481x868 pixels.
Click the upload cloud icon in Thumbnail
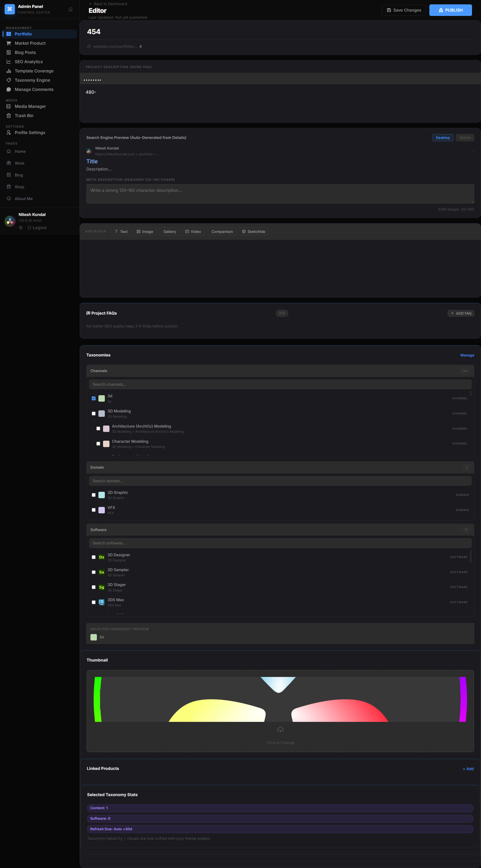280,730
